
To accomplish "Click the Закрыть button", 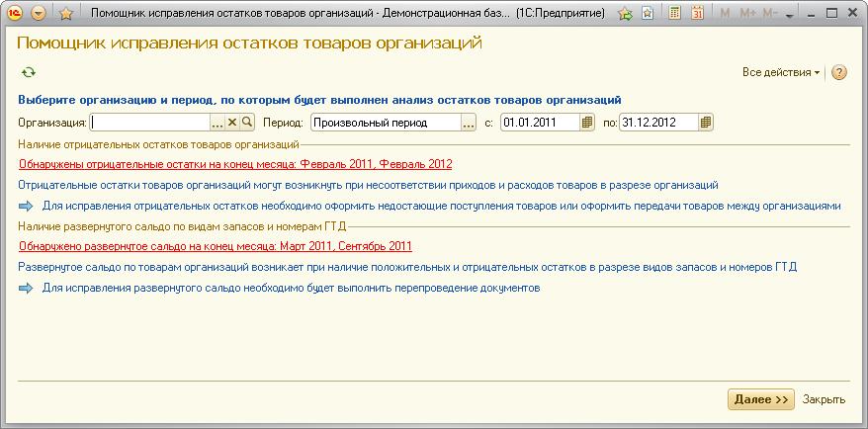I will 824,399.
